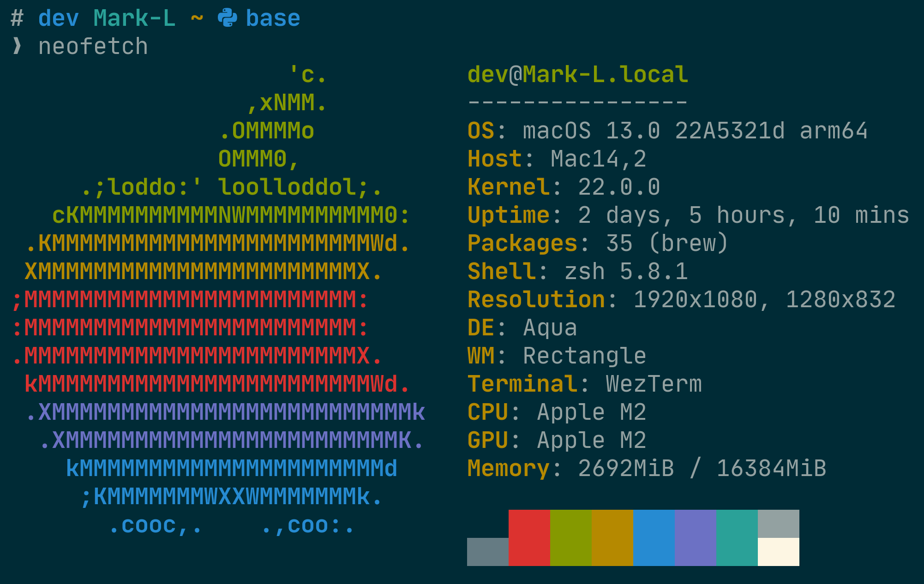Click the Mark-L hostname in the prompt
This screenshot has height=584, width=924.
[x=134, y=18]
